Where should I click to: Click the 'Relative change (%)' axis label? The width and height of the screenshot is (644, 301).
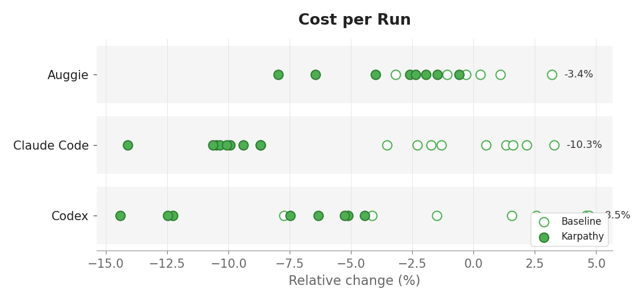pos(354,281)
